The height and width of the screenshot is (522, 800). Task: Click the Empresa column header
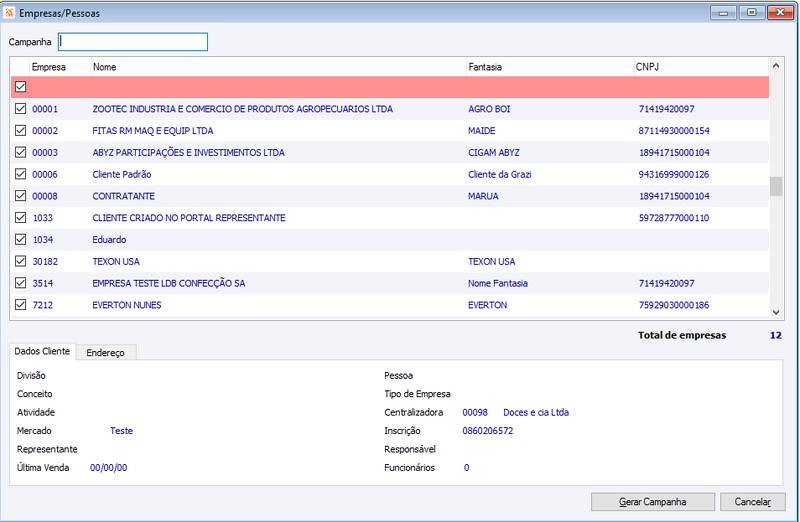click(x=60, y=67)
